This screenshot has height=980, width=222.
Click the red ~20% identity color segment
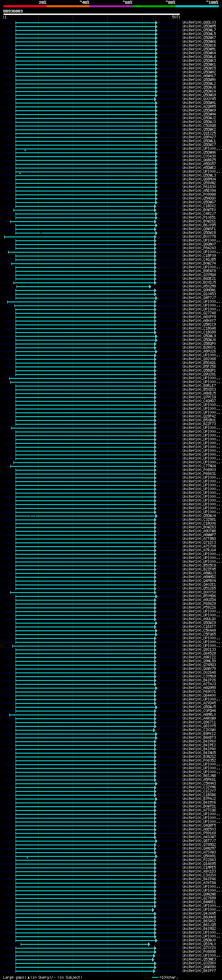click(x=25, y=6)
